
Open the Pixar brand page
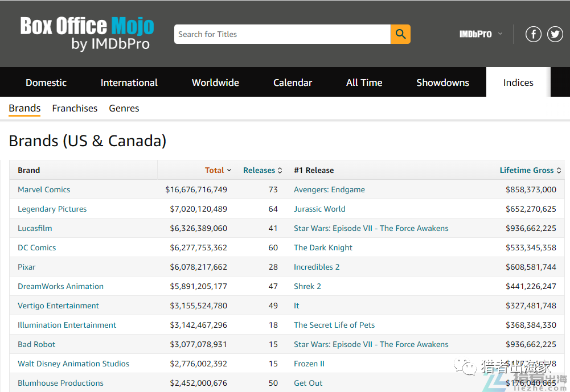(x=27, y=267)
